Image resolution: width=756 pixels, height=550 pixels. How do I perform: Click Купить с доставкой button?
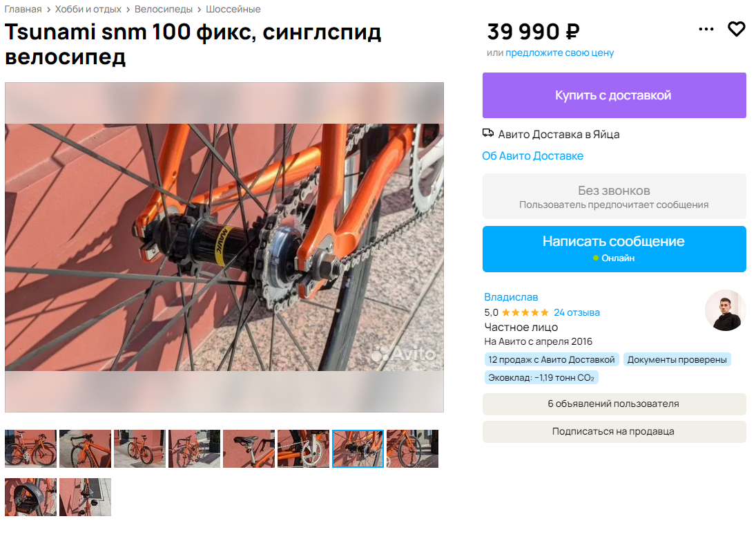tap(614, 95)
